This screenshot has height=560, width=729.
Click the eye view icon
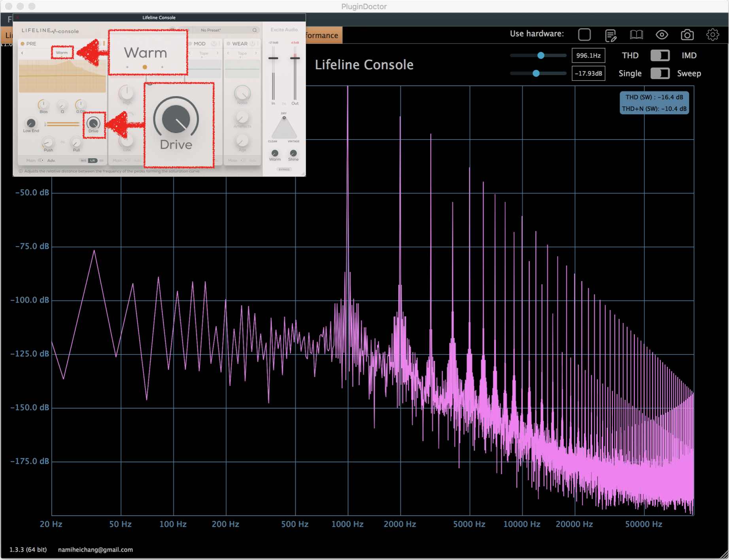pyautogui.click(x=662, y=35)
